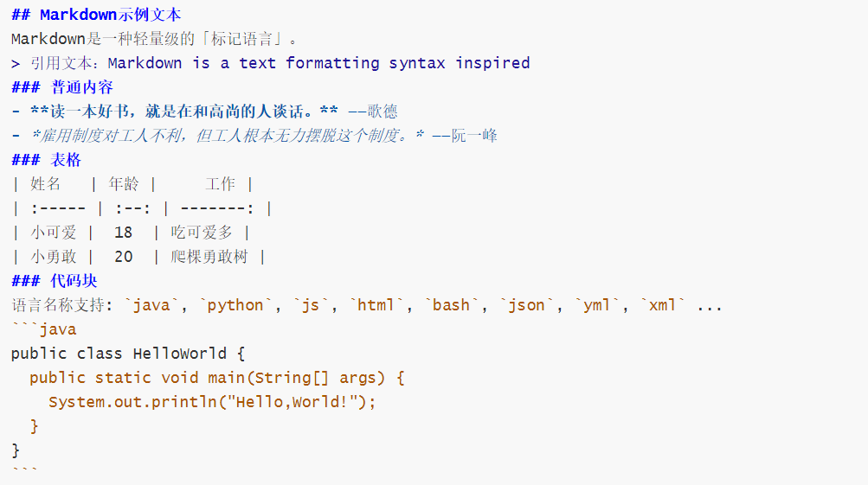This screenshot has width=868, height=485.
Task: Click the table header cell '工作'
Action: 221,184
